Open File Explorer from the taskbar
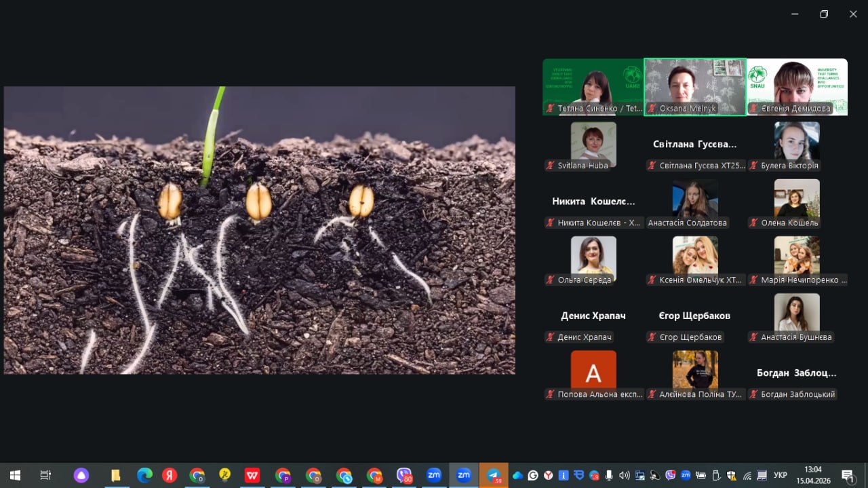 (115, 476)
